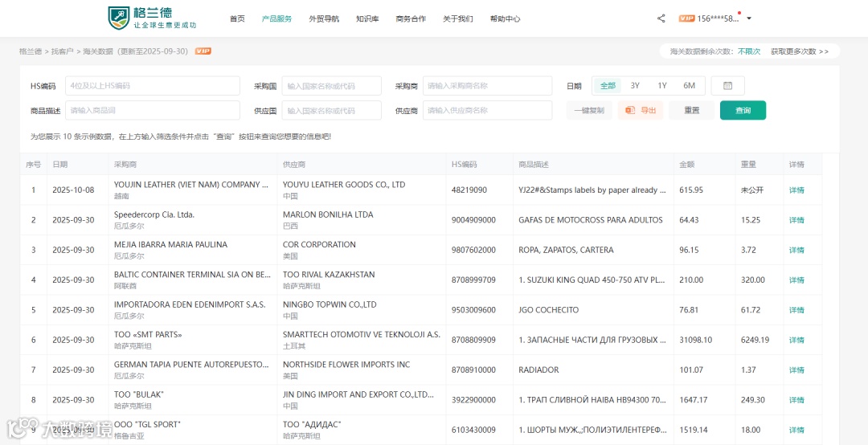Click supplier NORTHSIDE FLOWER IMPORTS INC
Viewport: 868px width, 445px height.
point(346,364)
